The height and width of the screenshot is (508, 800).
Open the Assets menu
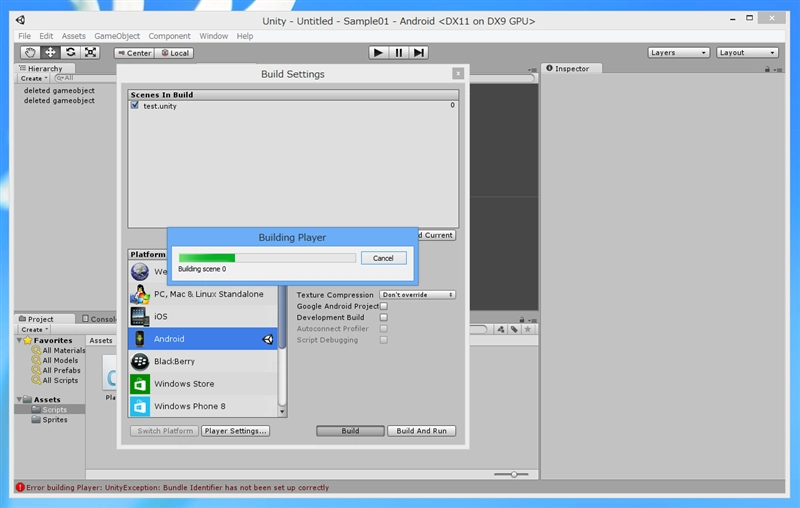73,36
